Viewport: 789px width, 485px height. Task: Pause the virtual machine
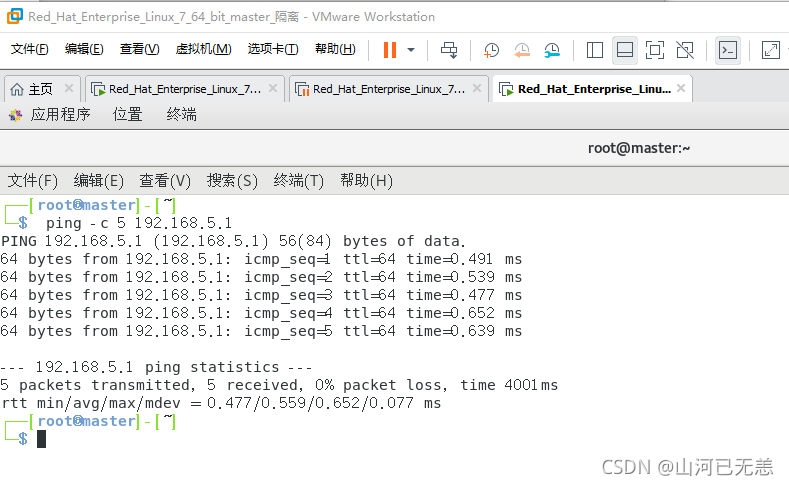pyautogui.click(x=390, y=50)
